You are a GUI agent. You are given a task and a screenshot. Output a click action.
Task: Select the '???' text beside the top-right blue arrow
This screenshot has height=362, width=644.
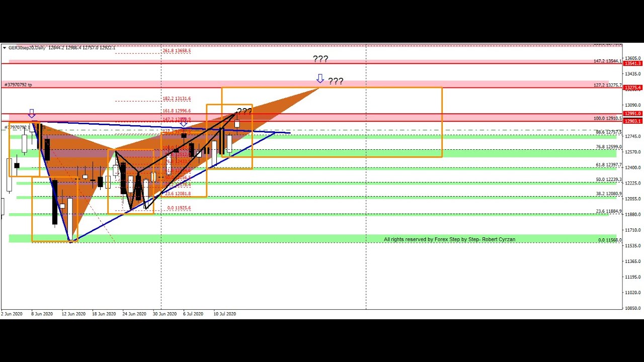(x=336, y=81)
